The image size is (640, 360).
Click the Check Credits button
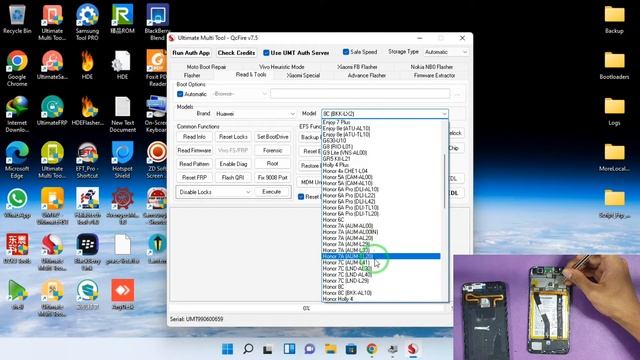[236, 53]
